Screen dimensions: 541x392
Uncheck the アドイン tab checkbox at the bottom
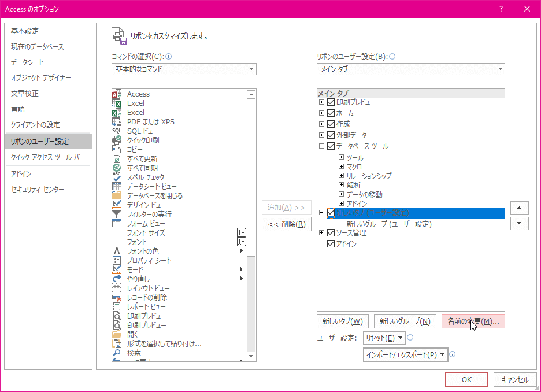(x=331, y=243)
